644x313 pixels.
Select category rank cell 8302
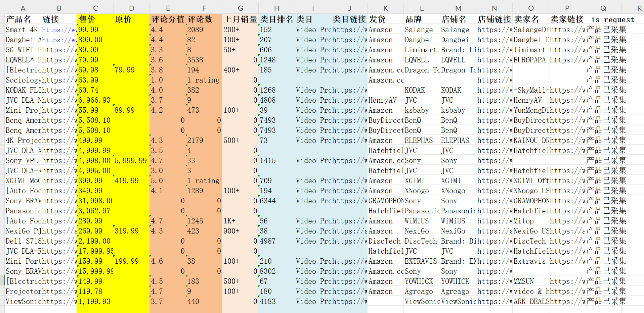(277, 271)
